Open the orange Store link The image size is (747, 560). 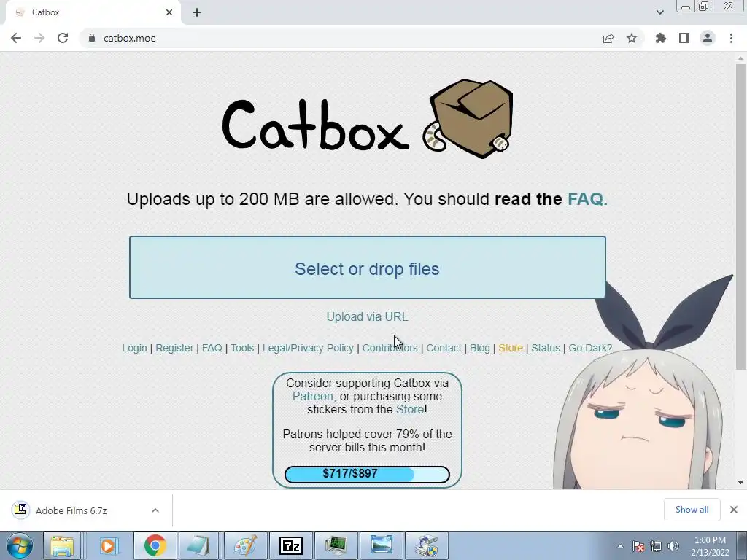(x=511, y=348)
